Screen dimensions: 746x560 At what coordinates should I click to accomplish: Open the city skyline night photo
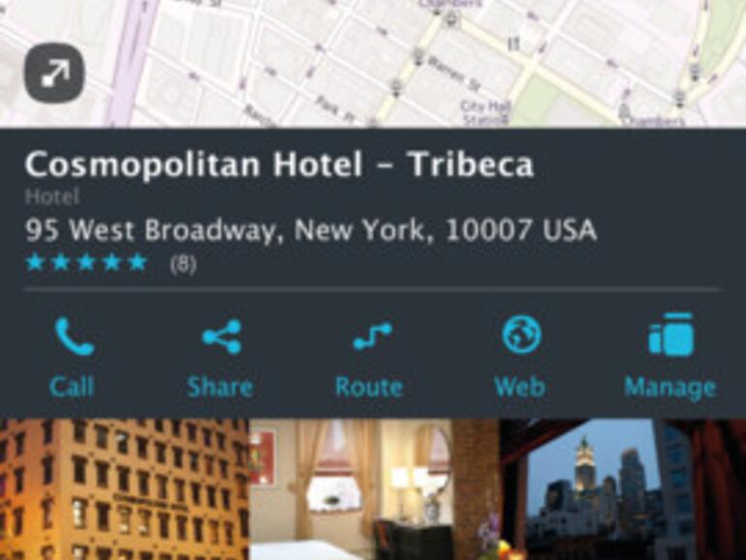623,489
